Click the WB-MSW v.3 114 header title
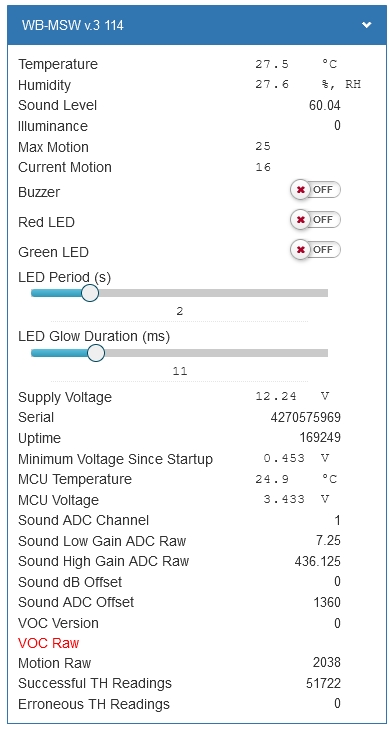This screenshot has height=729, width=389. [73, 25]
